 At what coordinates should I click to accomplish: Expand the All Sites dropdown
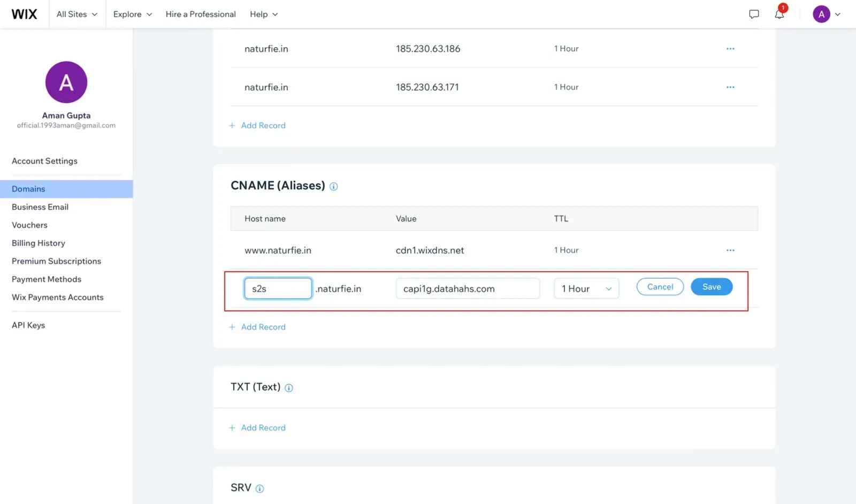(77, 14)
